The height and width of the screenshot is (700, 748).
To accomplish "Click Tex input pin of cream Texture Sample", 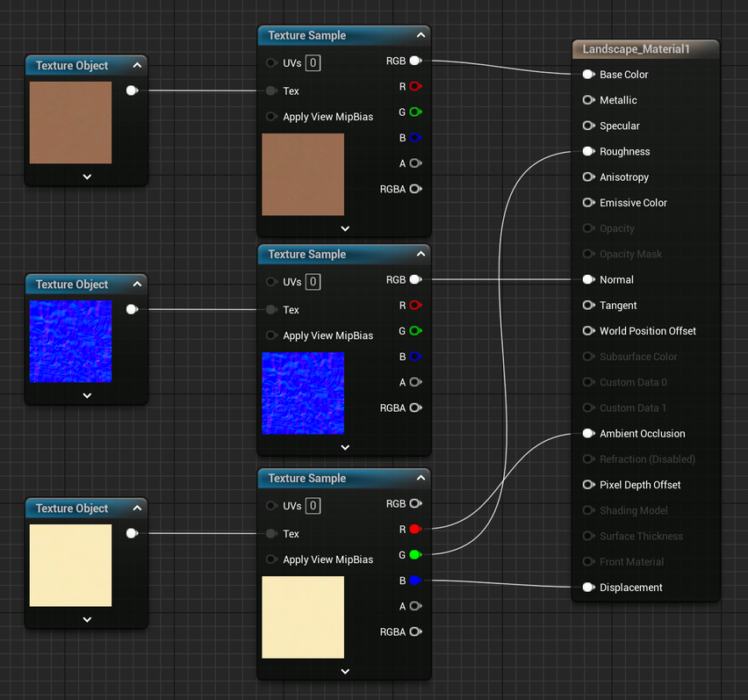I will [271, 533].
